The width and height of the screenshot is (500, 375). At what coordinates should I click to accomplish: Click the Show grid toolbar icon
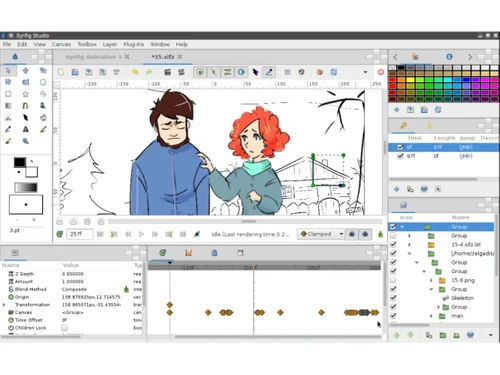pyautogui.click(x=287, y=72)
